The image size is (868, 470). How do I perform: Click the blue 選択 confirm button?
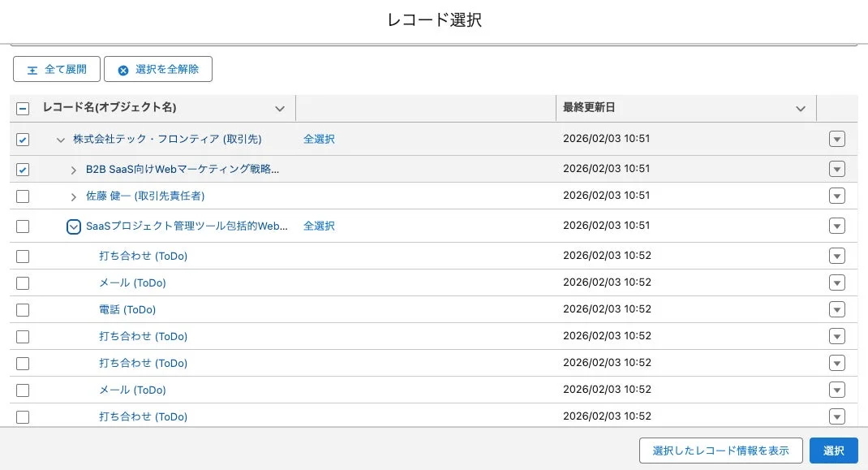tap(834, 451)
